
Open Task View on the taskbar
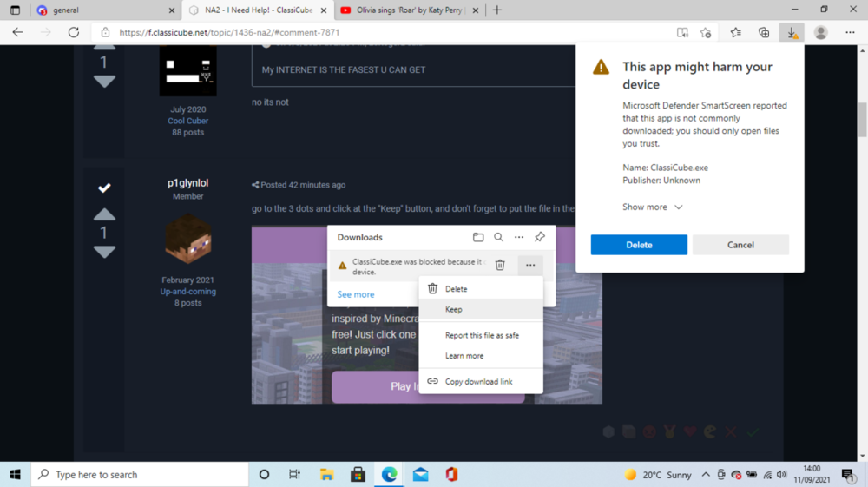[294, 474]
